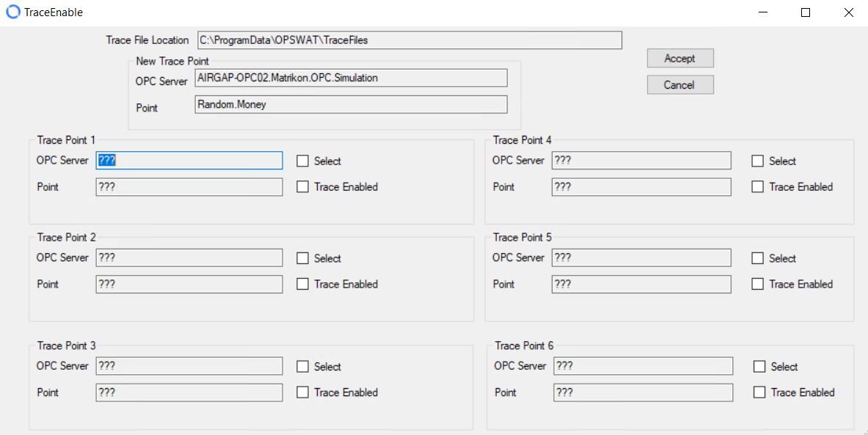Click Trace Point 2 OPC Server field
This screenshot has height=435, width=868.
tap(189, 258)
